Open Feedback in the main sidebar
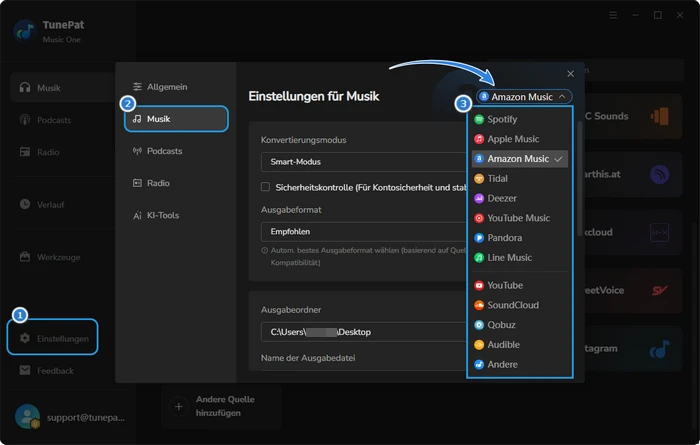 [53, 370]
